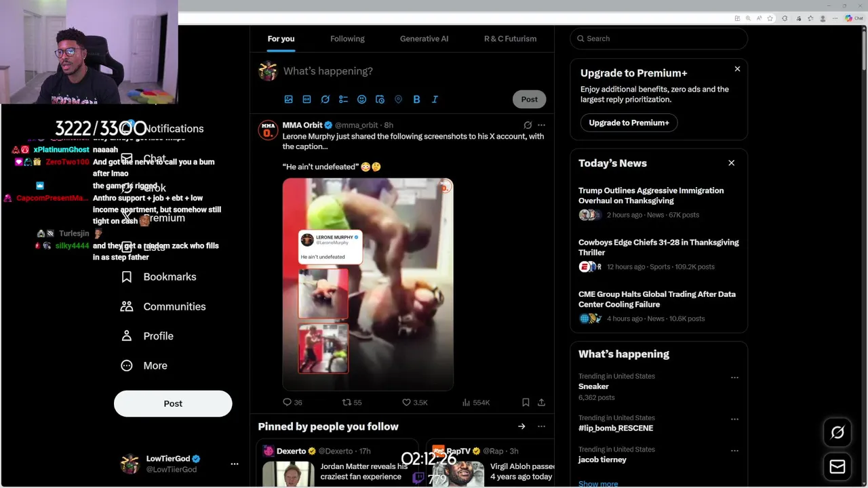Viewport: 868px width, 488px height.
Task: Open Trump Outlines Aggressive Immigration story
Action: tap(651, 195)
